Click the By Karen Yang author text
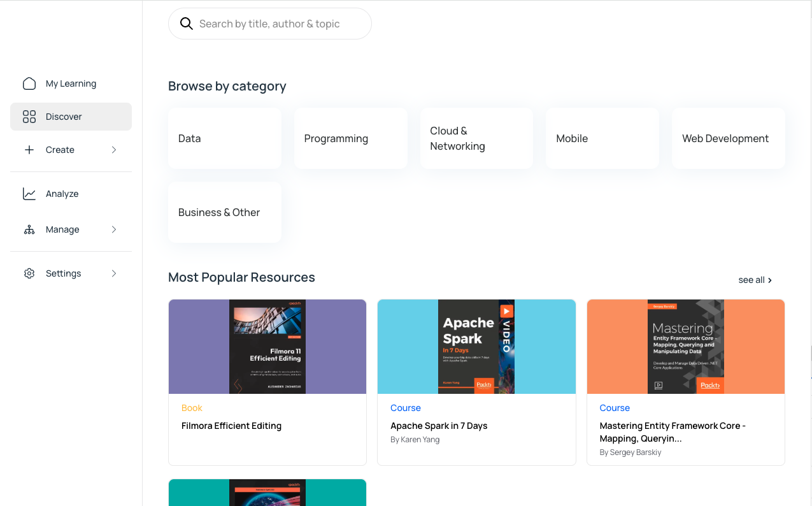 [415, 439]
